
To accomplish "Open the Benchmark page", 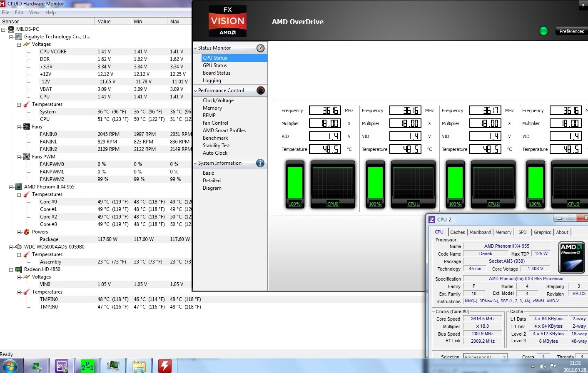I will point(215,138).
